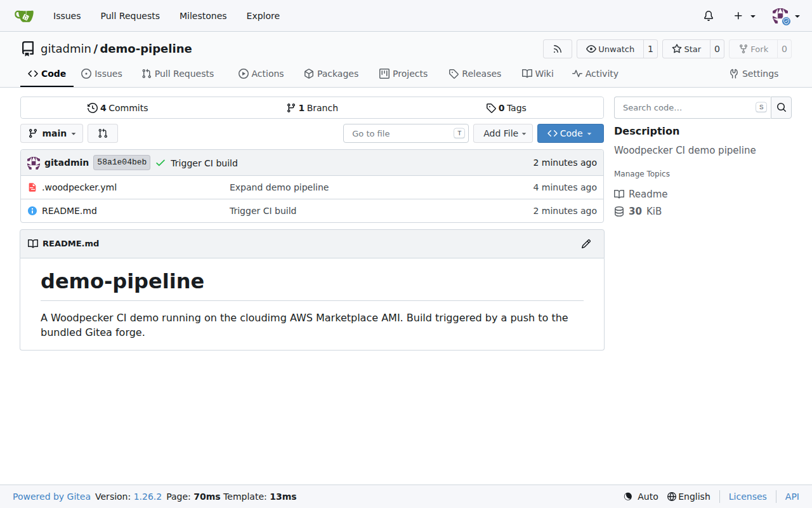Open gitadmin avatar in latest commit row
The width and height of the screenshot is (812, 508).
click(x=34, y=163)
